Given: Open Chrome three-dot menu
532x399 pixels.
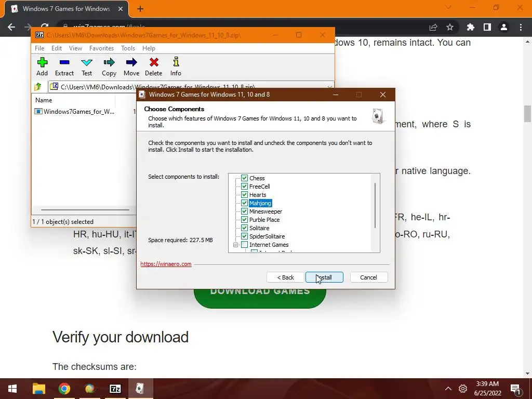Looking at the screenshot, I should pos(521,27).
